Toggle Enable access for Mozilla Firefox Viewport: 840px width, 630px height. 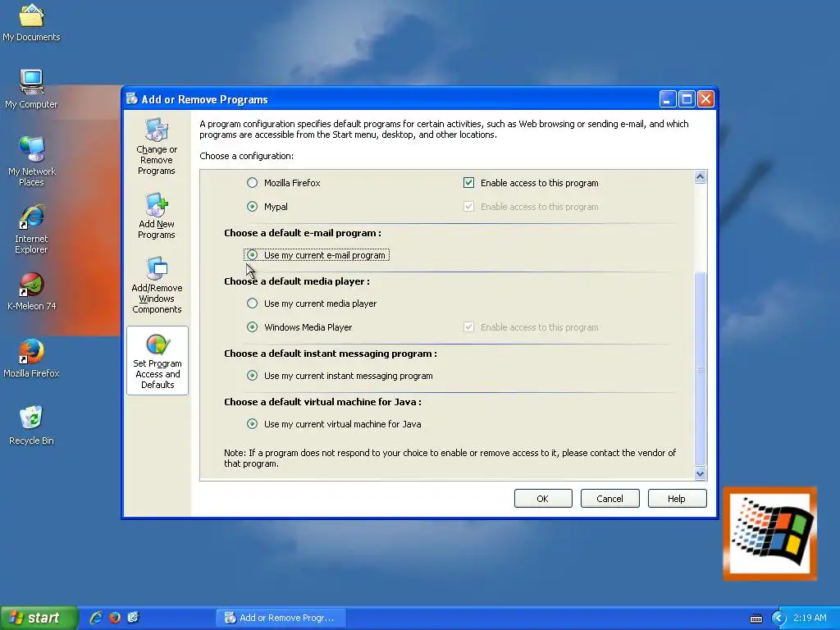tap(468, 183)
